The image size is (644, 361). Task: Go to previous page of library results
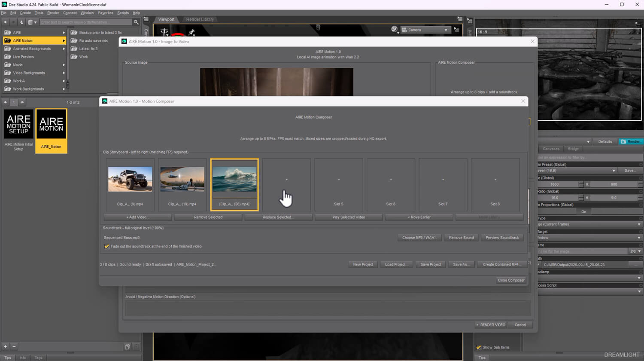[x=5, y=102]
